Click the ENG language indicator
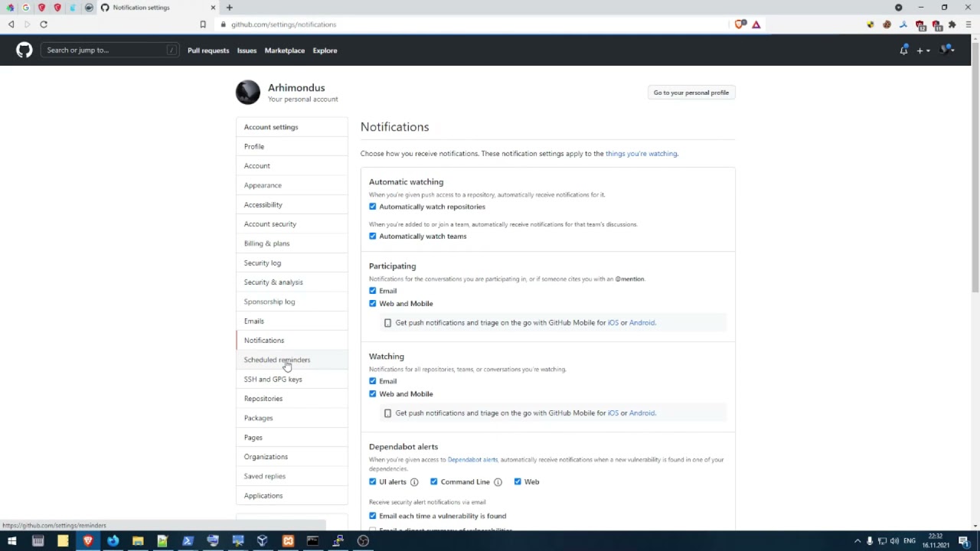The image size is (980, 551). point(910,542)
